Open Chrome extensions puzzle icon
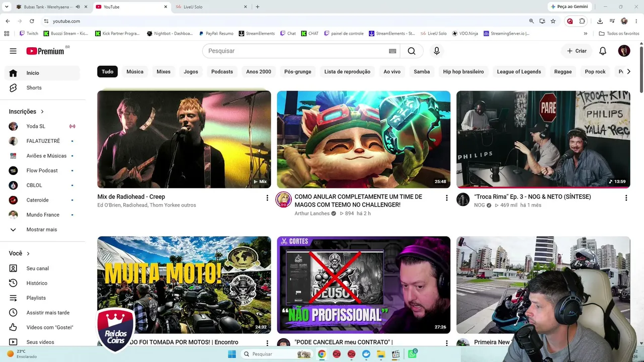This screenshot has height=362, width=644. click(x=582, y=21)
